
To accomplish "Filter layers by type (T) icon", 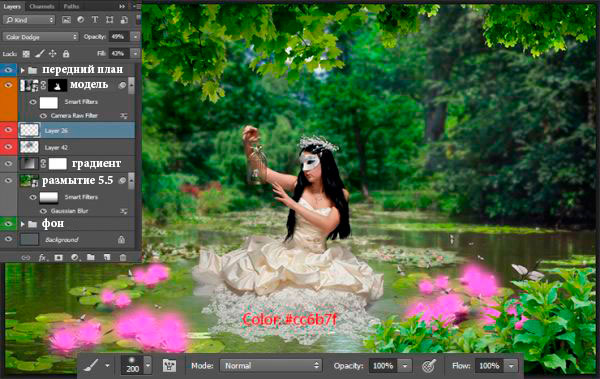I will 95,20.
